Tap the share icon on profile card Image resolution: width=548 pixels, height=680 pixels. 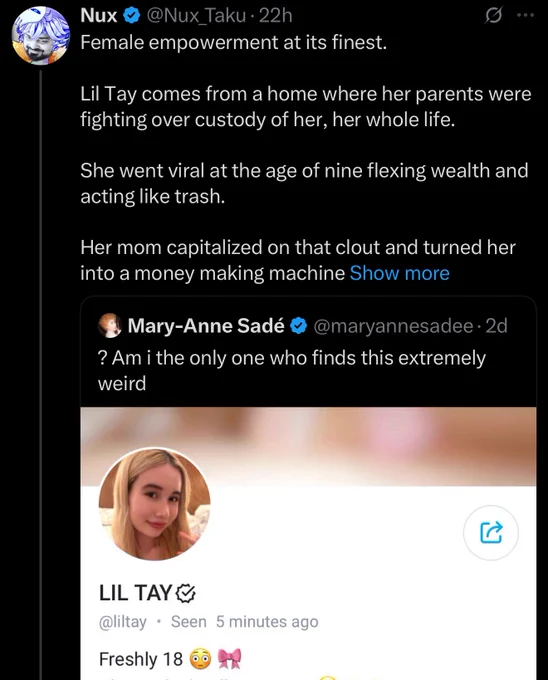pyautogui.click(x=491, y=533)
